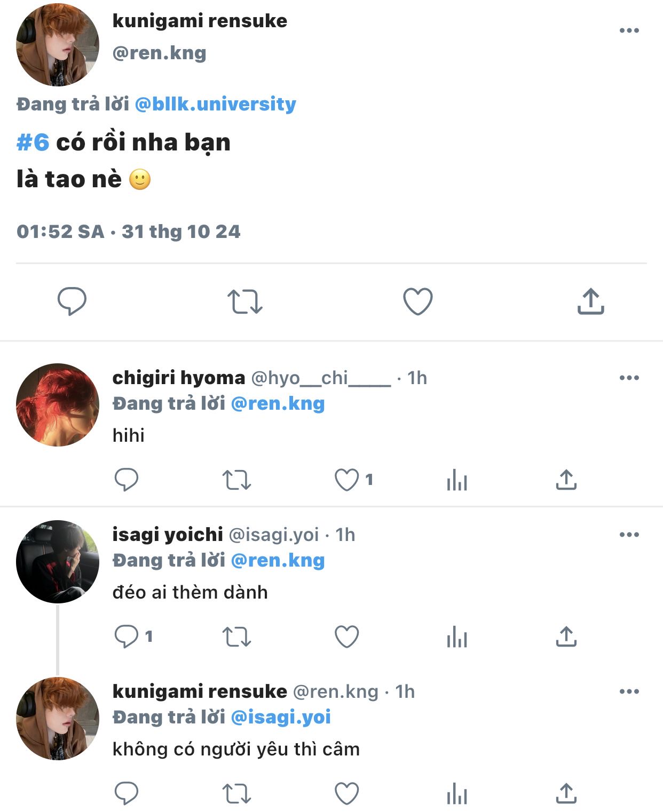Open more options for the main tweet
Image resolution: width=663 pixels, height=812 pixels.
(629, 30)
